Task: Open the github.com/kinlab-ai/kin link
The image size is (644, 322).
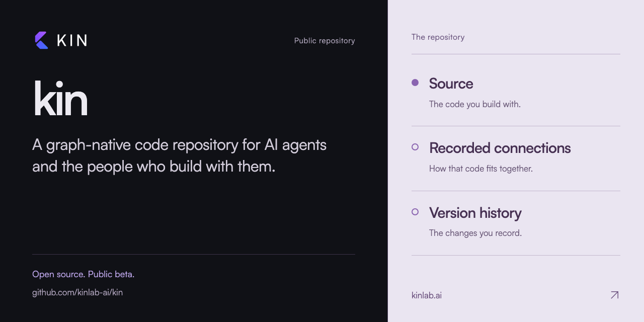Action: (77, 292)
